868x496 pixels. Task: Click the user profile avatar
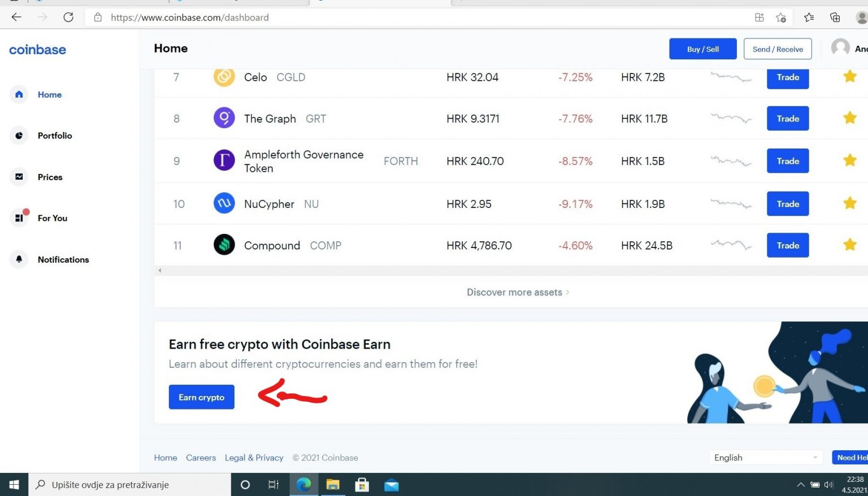click(840, 48)
